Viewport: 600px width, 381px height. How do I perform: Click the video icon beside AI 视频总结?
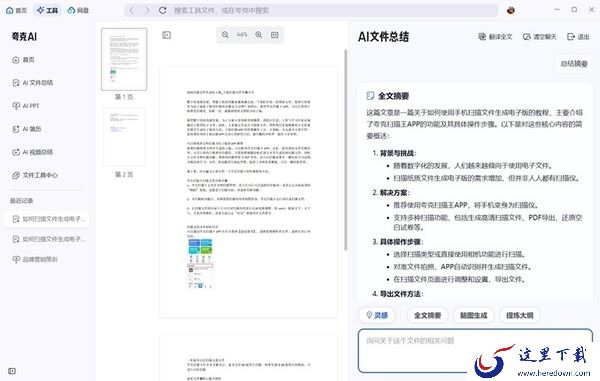click(16, 152)
